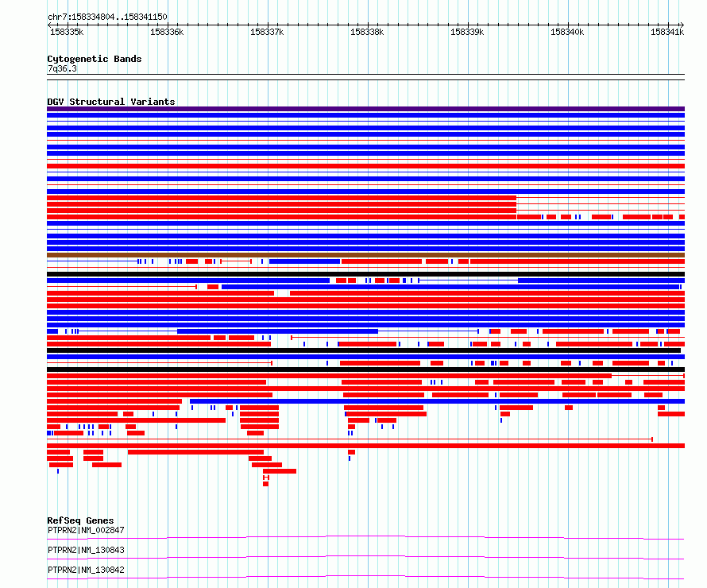Select the DGV Structural Variants track title
The height and width of the screenshot is (588, 707).
pyautogui.click(x=111, y=102)
